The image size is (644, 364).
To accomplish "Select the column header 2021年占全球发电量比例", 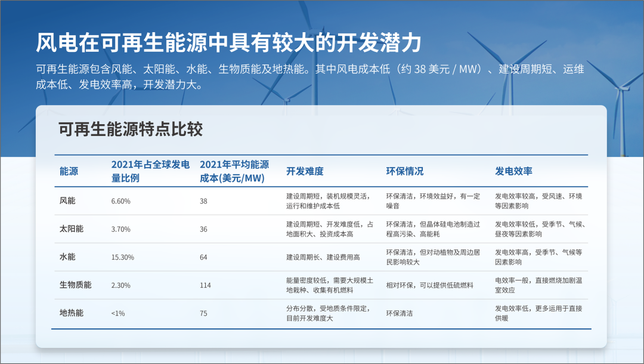I will pyautogui.click(x=150, y=171).
